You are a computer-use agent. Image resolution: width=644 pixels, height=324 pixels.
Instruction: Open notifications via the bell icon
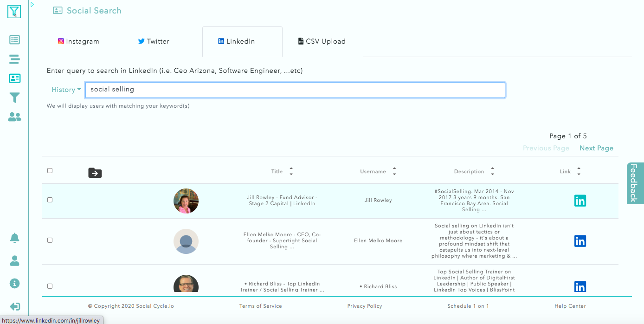tap(14, 237)
